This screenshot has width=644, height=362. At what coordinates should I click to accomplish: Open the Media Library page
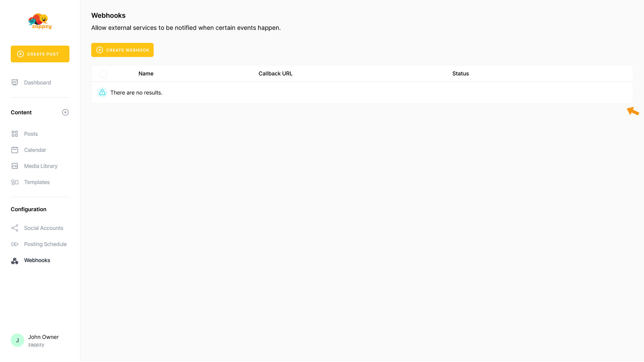[x=41, y=166]
